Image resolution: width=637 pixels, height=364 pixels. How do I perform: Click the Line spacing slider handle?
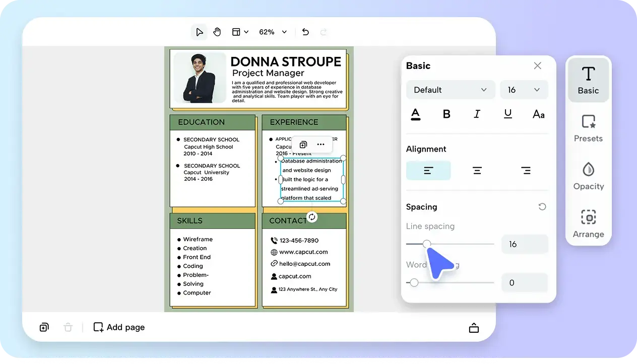tap(427, 244)
